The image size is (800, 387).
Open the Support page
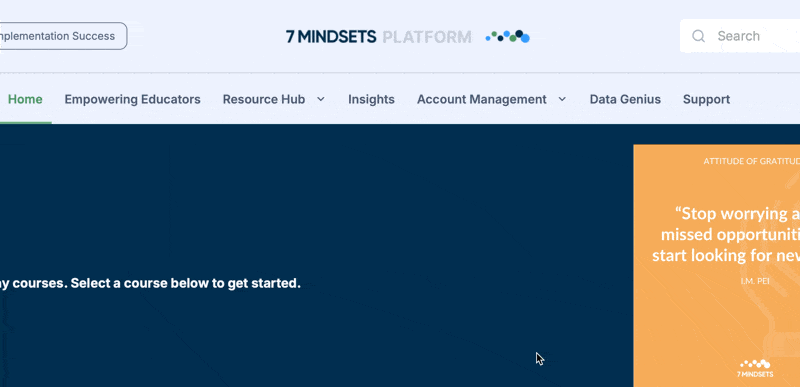(x=706, y=99)
